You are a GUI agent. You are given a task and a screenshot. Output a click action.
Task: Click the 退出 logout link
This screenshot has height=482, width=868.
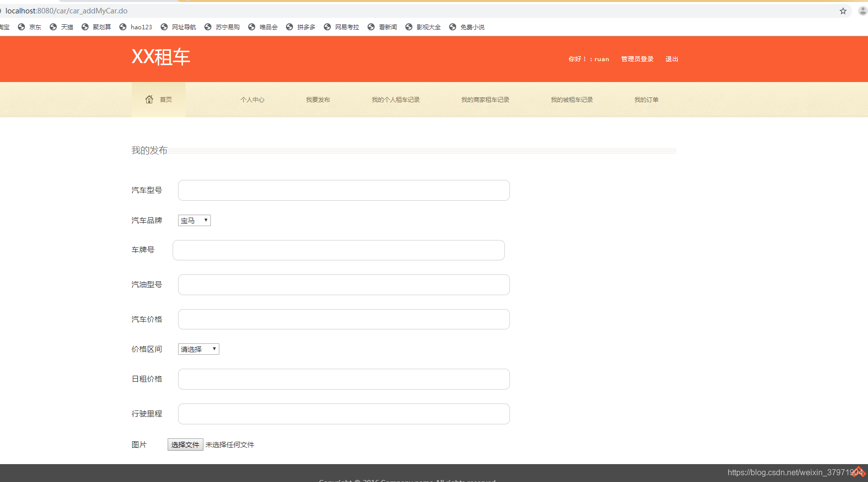tap(672, 59)
